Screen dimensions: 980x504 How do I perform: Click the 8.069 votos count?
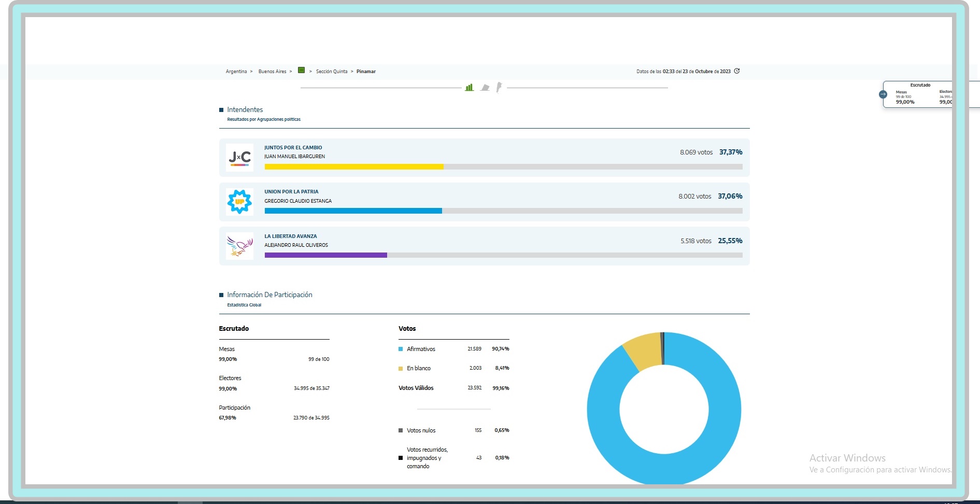(x=697, y=152)
